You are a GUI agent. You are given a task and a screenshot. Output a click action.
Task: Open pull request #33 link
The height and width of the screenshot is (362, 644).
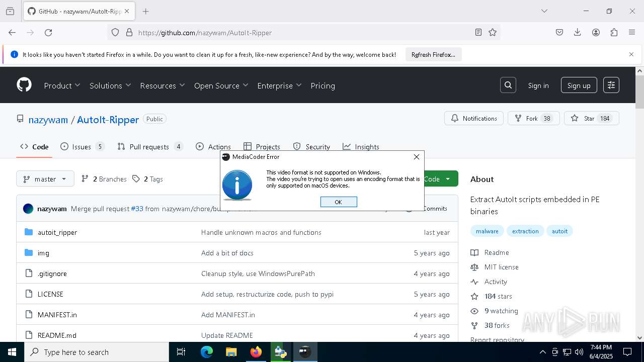137,209
